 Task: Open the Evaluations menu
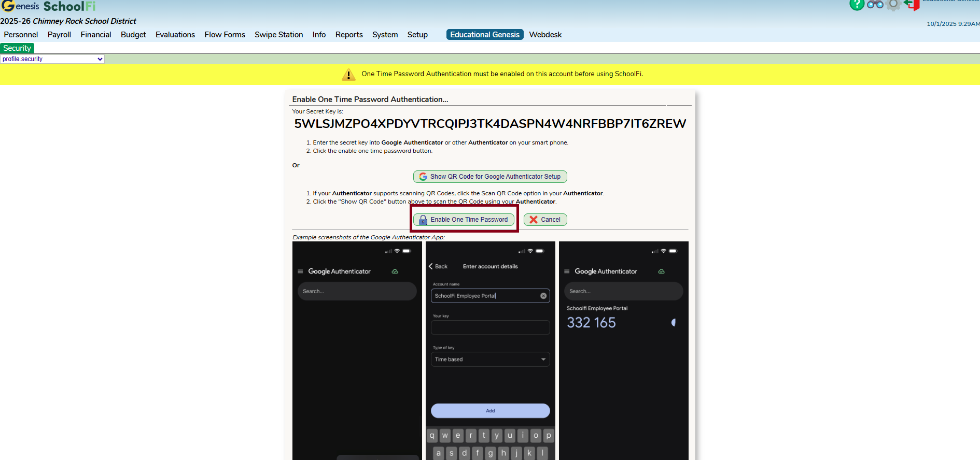click(x=175, y=35)
